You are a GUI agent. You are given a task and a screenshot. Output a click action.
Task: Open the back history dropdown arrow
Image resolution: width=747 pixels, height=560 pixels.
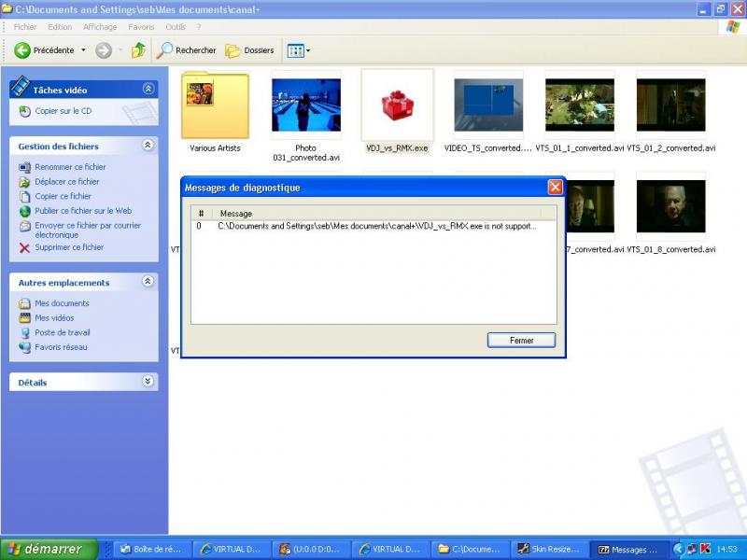83,50
